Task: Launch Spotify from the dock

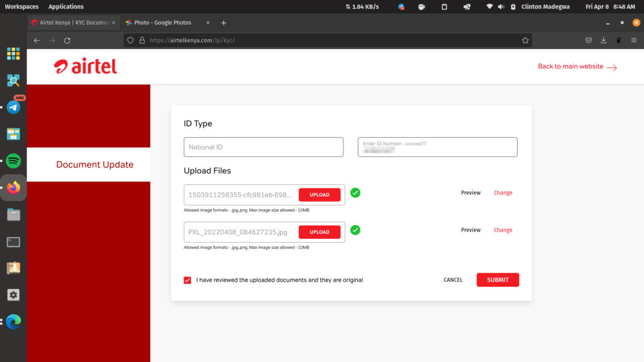Action: point(13,161)
